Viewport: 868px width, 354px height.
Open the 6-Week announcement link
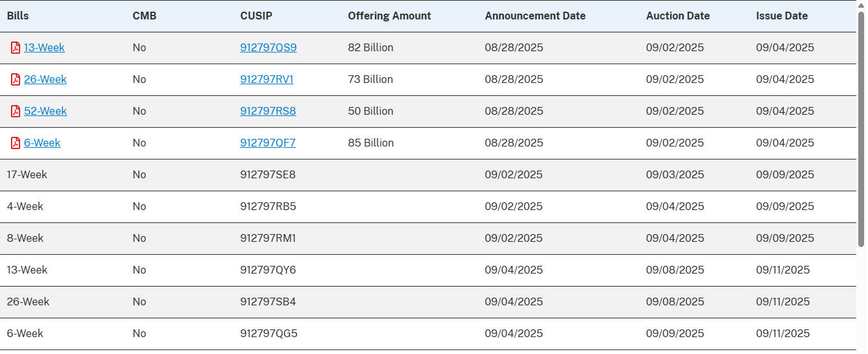click(42, 143)
